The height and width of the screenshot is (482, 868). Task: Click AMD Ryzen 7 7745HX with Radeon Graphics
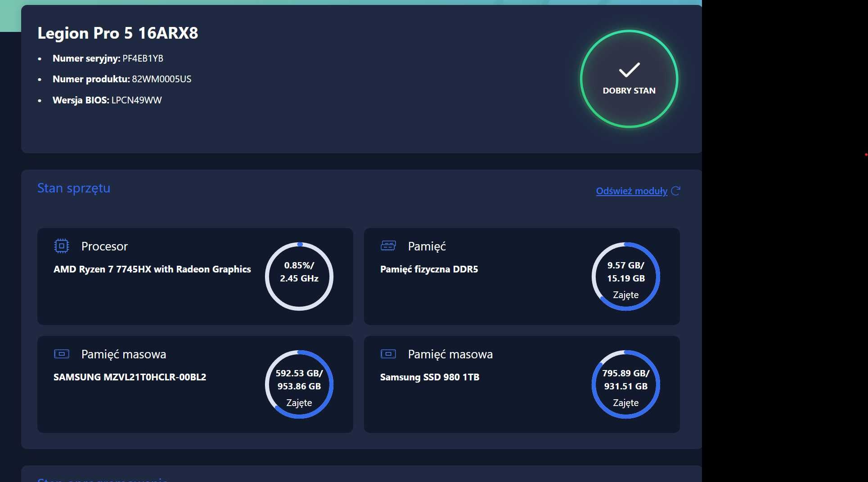pos(152,269)
